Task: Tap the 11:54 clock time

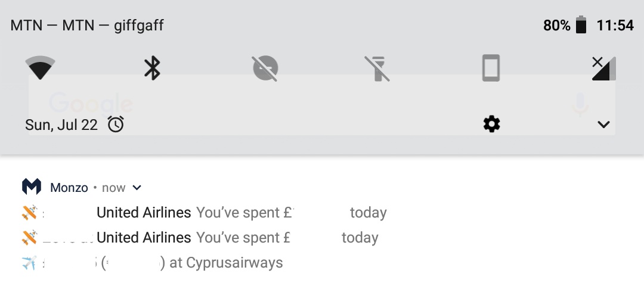Action: tap(615, 26)
